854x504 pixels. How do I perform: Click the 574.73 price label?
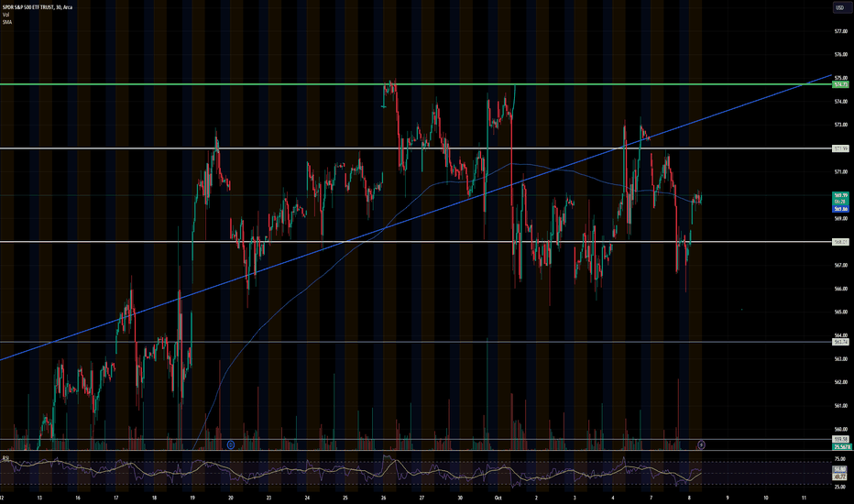[x=840, y=84]
